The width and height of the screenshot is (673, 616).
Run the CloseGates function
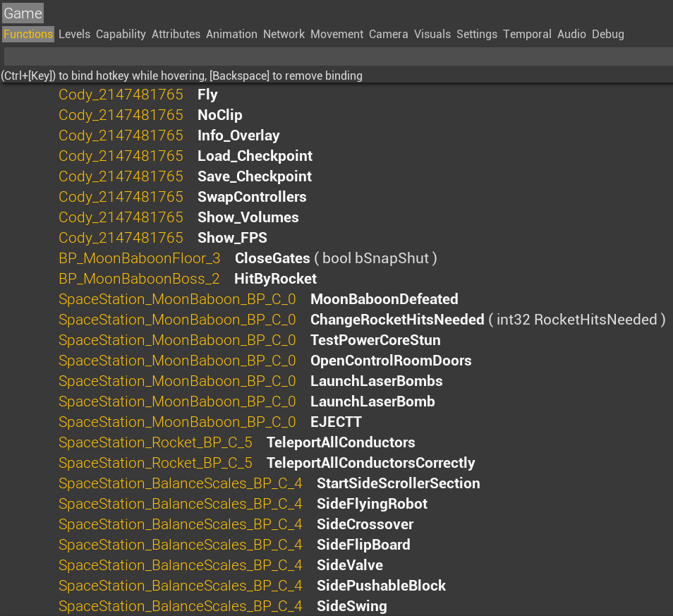click(x=272, y=258)
